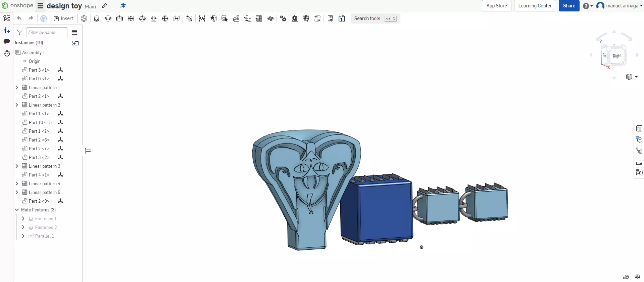Click the Filter by name field
This screenshot has width=644, height=282.
pos(47,32)
